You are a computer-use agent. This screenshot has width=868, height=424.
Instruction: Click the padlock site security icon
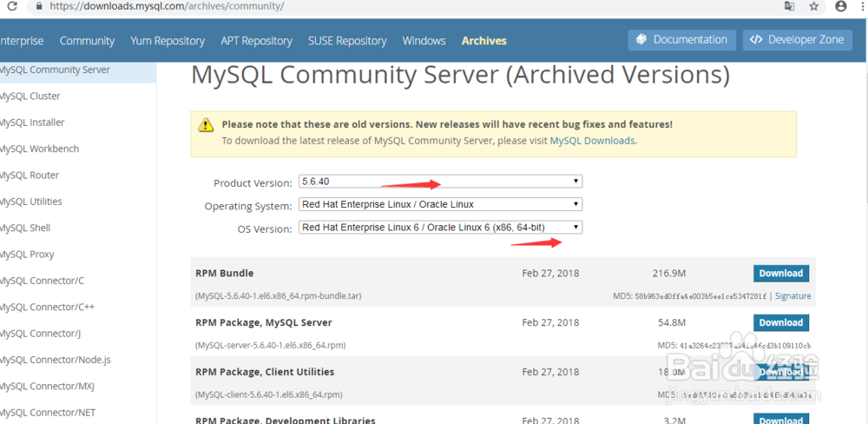pos(38,7)
